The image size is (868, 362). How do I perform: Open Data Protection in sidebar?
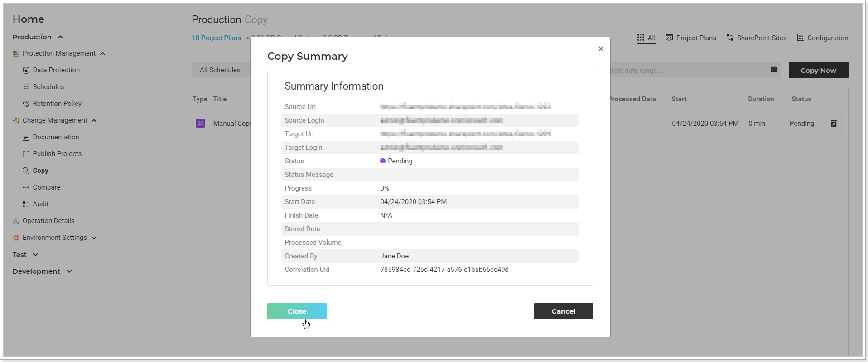[x=56, y=70]
